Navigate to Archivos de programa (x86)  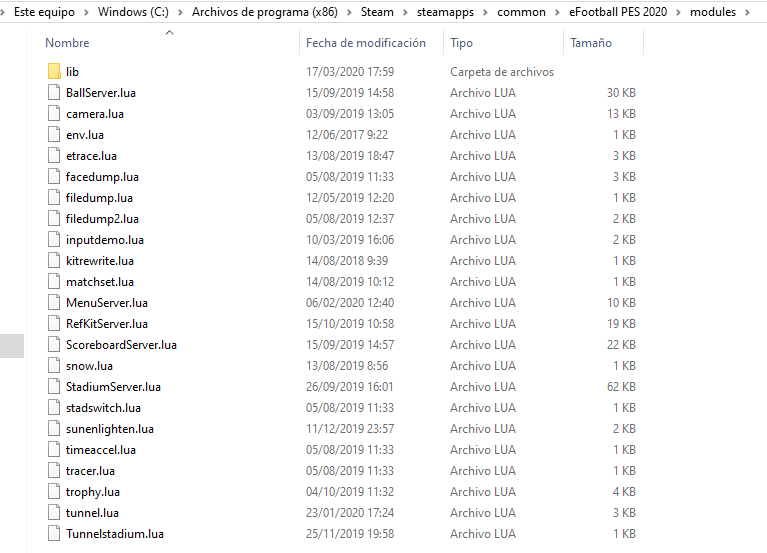point(265,12)
